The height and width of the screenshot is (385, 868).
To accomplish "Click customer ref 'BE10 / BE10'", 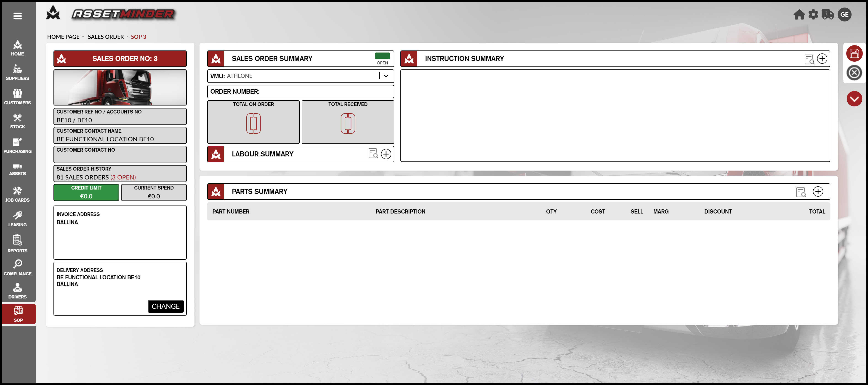I will tap(74, 120).
